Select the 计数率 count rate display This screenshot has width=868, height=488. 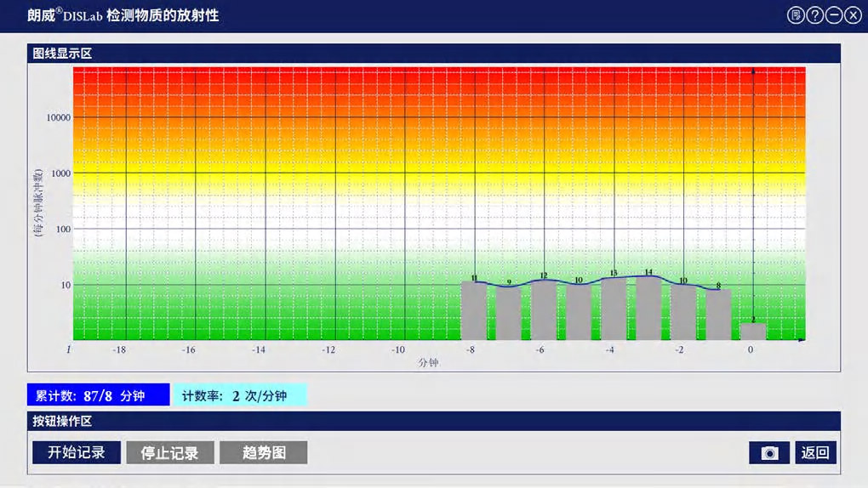(240, 396)
